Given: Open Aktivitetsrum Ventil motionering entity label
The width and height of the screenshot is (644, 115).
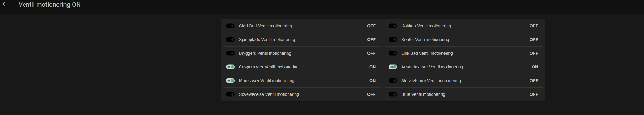Looking at the screenshot, I should 431,81.
